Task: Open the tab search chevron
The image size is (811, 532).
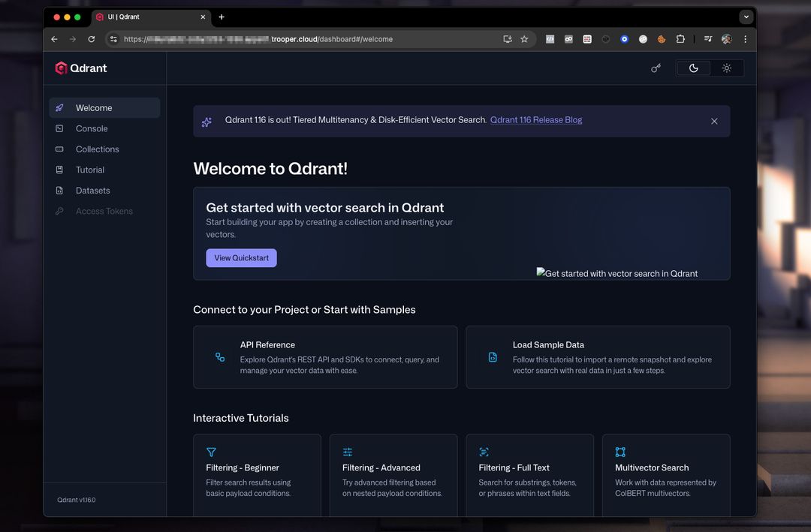Action: pos(746,17)
